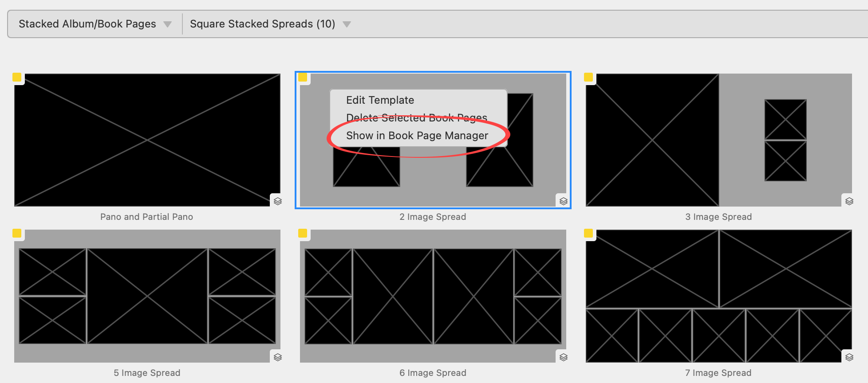868x383 pixels.
Task: Click yellow tag on Pano and Partial Pano
Action: click(17, 77)
